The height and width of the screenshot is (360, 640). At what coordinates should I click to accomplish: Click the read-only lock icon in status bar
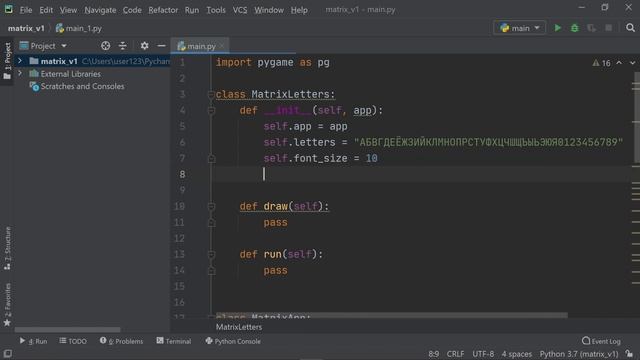(629, 353)
